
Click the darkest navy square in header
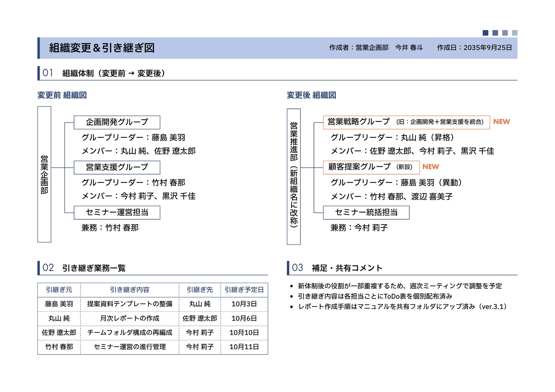tap(485, 33)
